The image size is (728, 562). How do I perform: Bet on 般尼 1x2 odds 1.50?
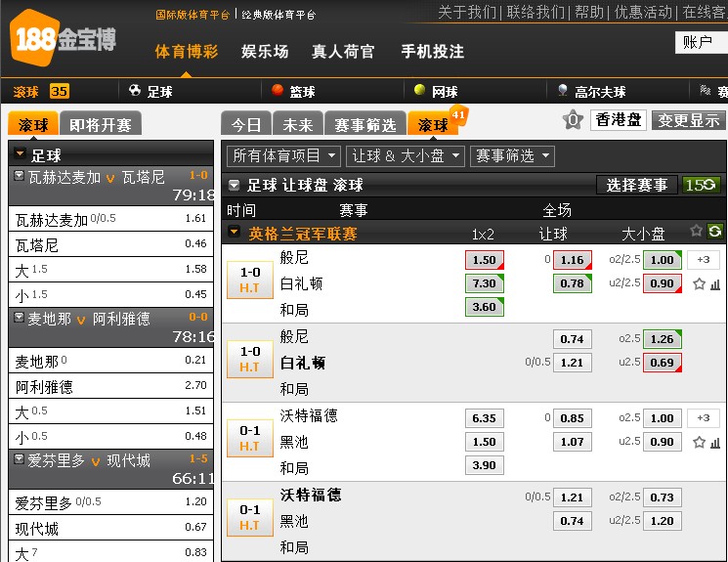[x=485, y=260]
